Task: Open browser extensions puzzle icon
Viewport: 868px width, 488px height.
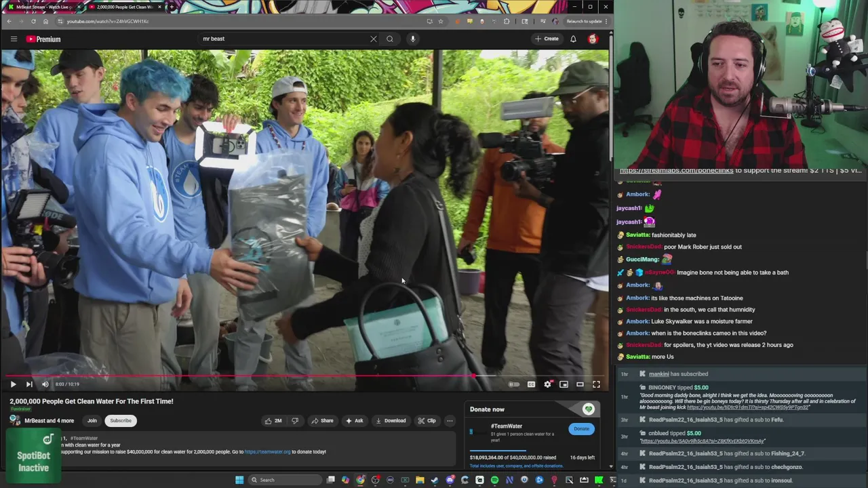Action: [x=507, y=21]
